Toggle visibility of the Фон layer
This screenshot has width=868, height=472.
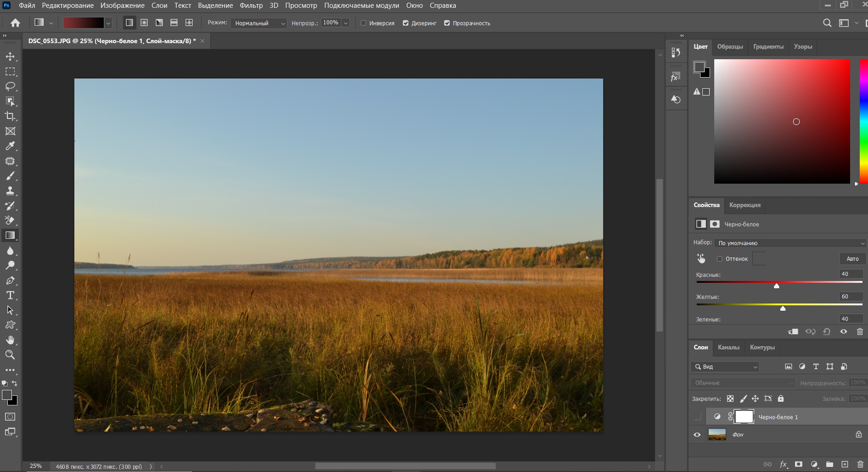pyautogui.click(x=697, y=434)
